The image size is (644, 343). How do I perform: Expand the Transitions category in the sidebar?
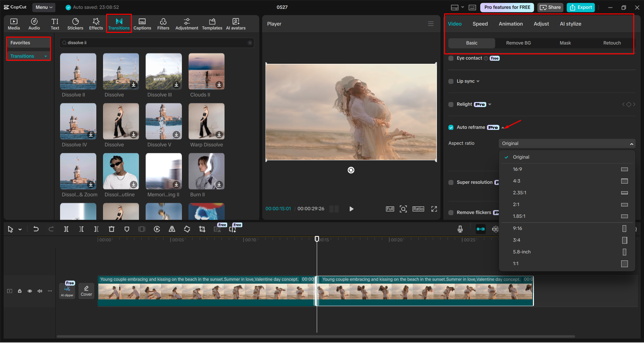coord(46,56)
